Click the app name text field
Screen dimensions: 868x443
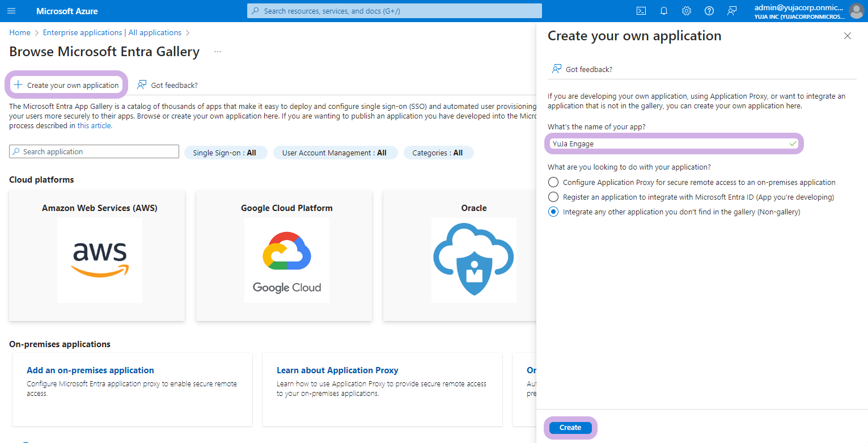point(669,144)
